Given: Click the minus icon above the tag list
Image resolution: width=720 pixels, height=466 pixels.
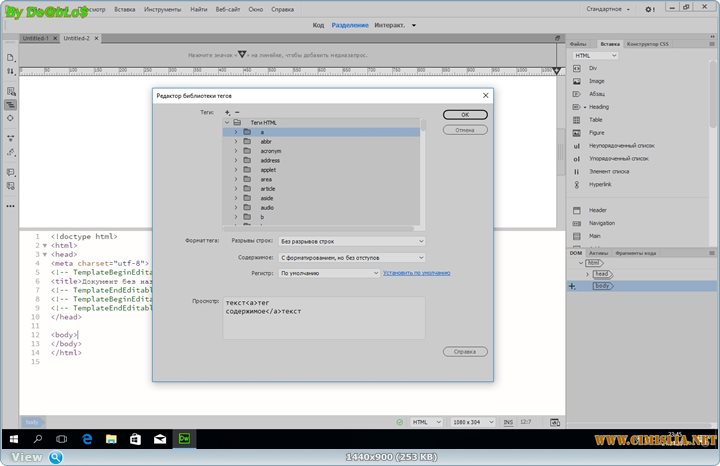Looking at the screenshot, I should [x=236, y=113].
